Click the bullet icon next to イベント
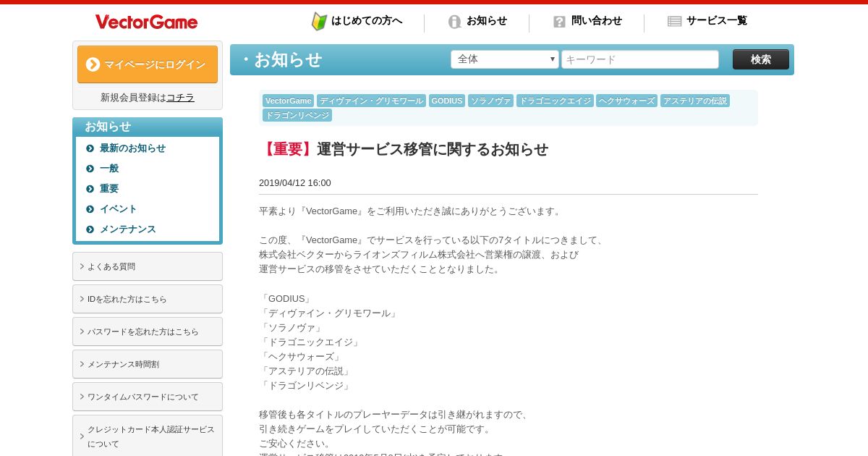 (90, 209)
